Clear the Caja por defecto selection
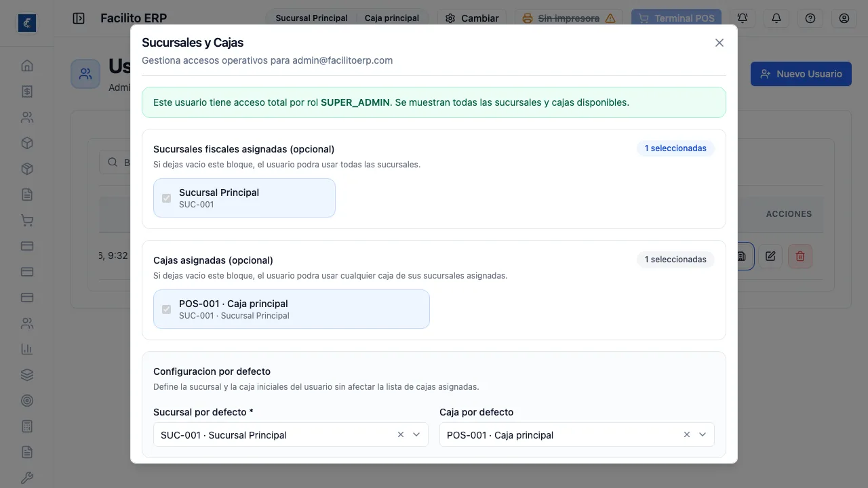The height and width of the screenshot is (488, 868). point(687,434)
